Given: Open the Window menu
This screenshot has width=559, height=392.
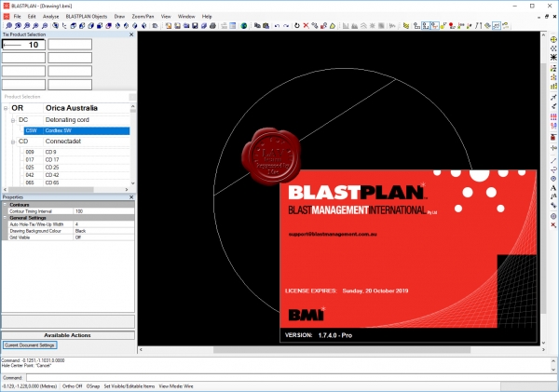Looking at the screenshot, I should point(186,17).
